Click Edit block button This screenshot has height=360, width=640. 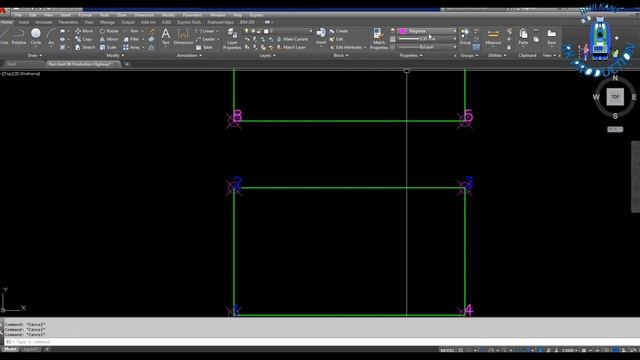[336, 39]
